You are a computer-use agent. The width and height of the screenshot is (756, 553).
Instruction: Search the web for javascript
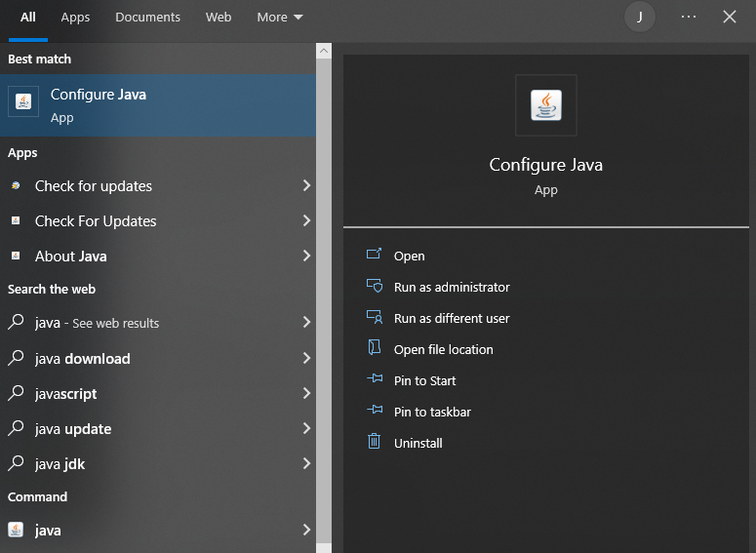[x=158, y=393]
